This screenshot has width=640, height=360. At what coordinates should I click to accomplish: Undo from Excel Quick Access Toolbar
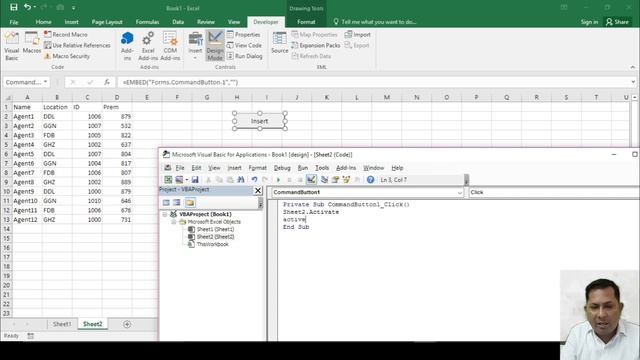[x=27, y=7]
